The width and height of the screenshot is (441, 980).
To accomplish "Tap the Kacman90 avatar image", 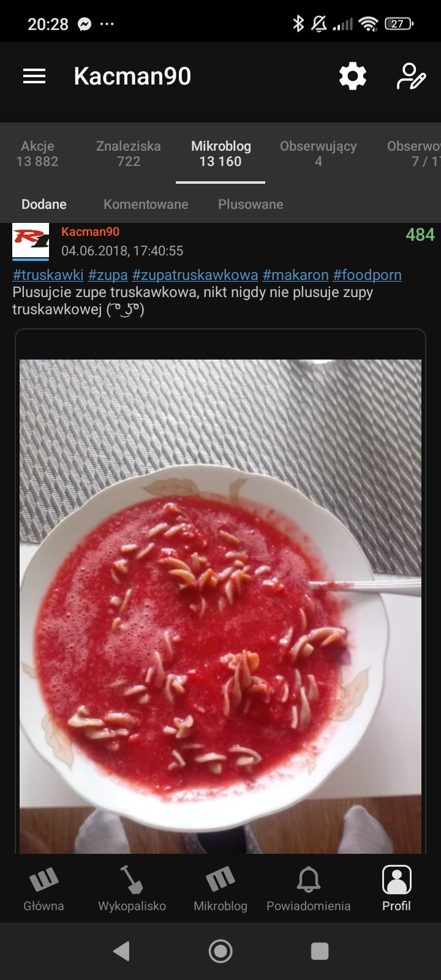I will click(31, 241).
